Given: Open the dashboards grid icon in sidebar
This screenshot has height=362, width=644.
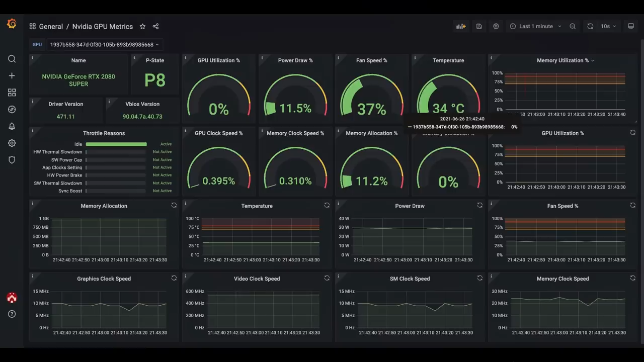Looking at the screenshot, I should pyautogui.click(x=12, y=93).
